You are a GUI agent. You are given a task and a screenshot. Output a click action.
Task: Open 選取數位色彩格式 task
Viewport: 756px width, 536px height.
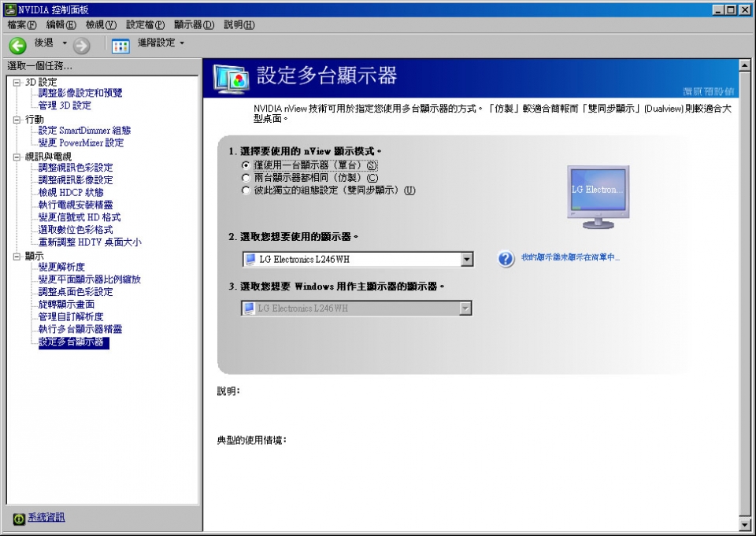tap(76, 231)
